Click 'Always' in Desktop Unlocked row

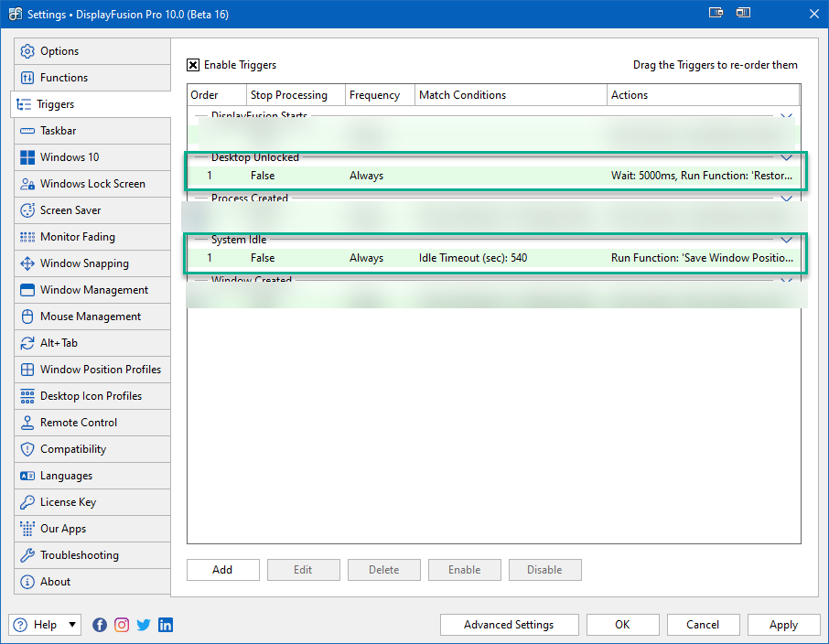click(x=366, y=176)
